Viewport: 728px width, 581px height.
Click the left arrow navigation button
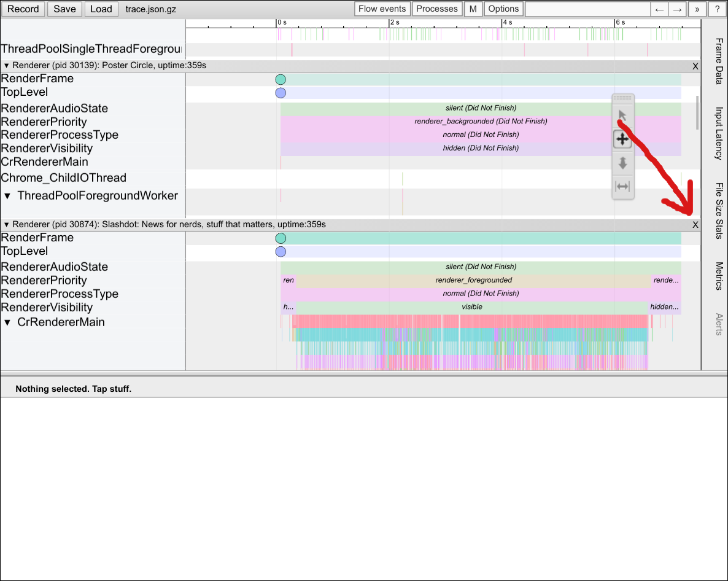pyautogui.click(x=659, y=9)
